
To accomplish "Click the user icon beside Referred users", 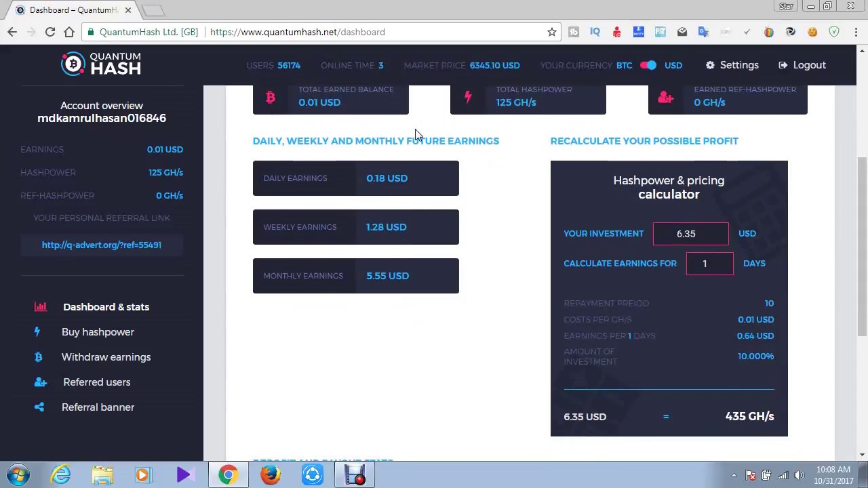I will (x=41, y=382).
